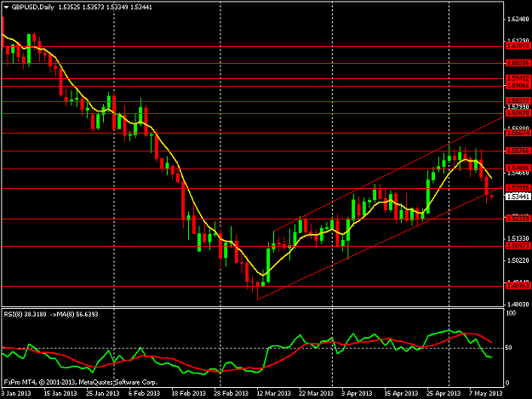Click the 1.50220 price scale value

point(518,260)
